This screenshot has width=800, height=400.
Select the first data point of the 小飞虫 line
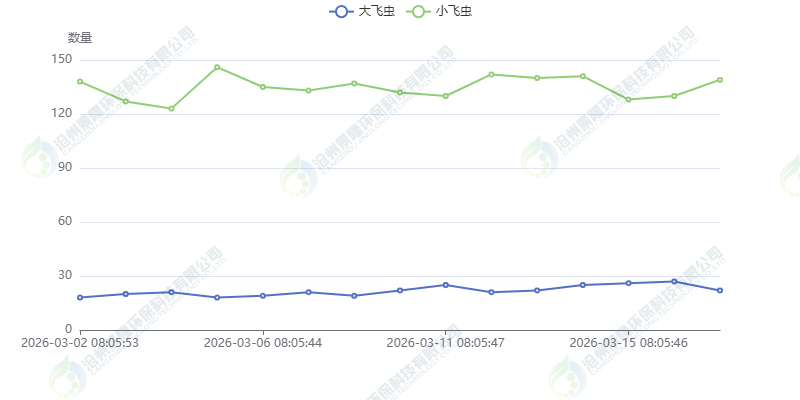pos(80,81)
